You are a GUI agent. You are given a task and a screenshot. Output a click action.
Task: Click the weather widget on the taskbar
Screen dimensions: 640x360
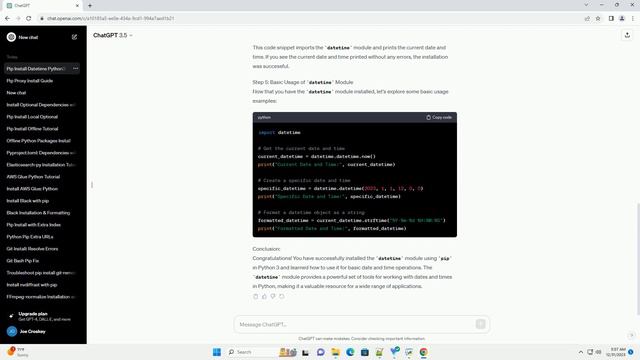click(18, 352)
